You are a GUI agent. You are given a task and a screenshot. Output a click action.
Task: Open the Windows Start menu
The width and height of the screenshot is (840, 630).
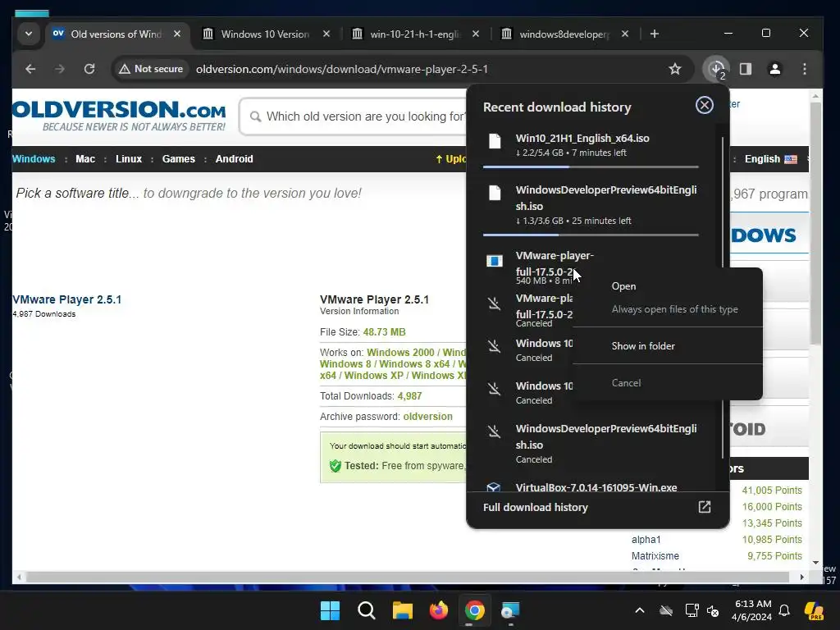[330, 610]
